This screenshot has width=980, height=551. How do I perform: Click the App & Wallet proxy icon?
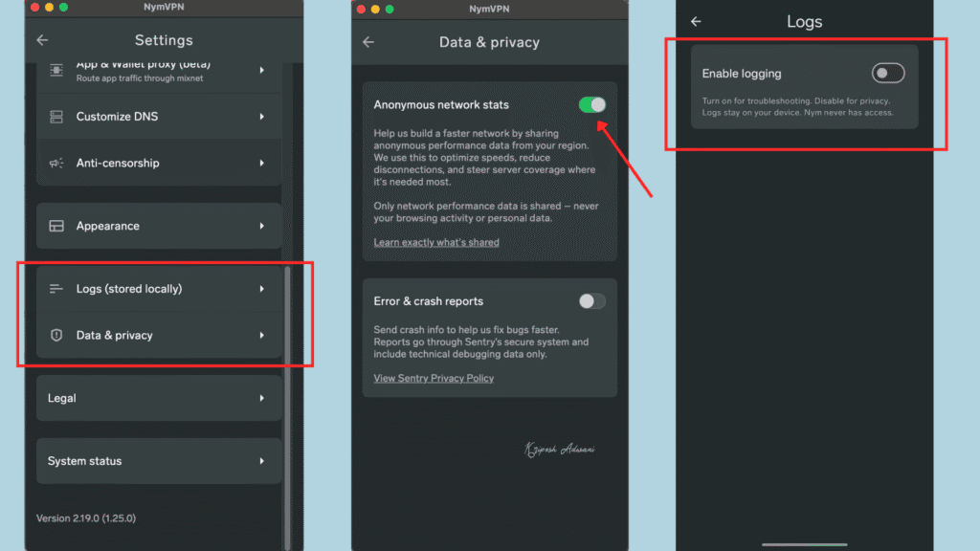(x=56, y=70)
